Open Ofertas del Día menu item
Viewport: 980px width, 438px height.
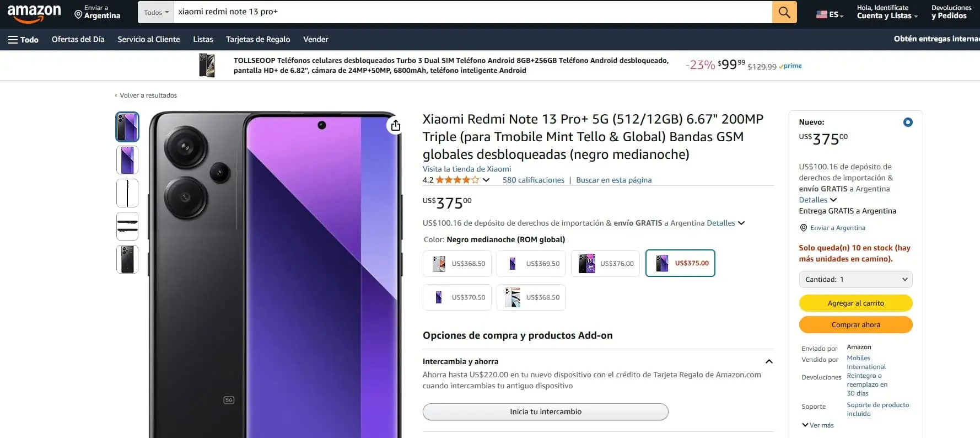pyautogui.click(x=78, y=39)
